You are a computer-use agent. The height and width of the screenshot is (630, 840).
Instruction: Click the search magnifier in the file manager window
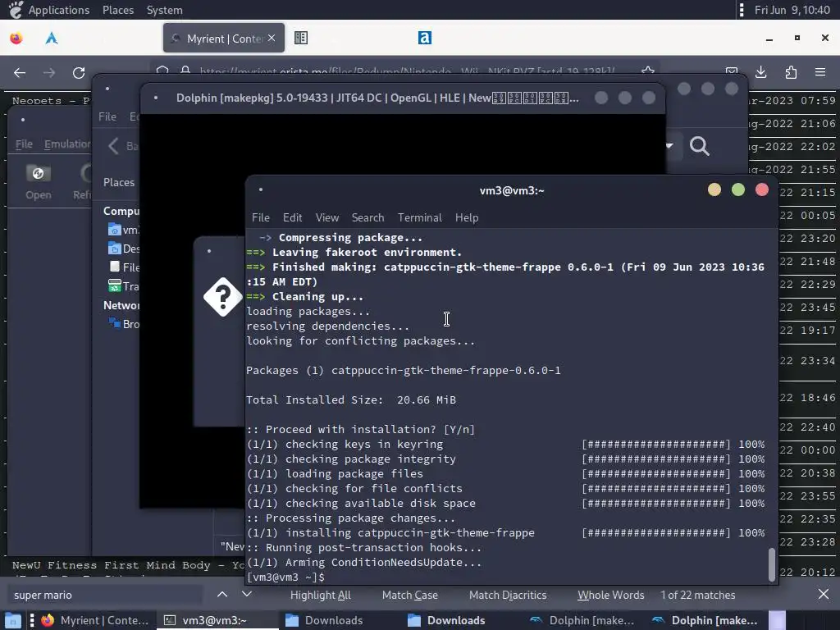tap(699, 146)
